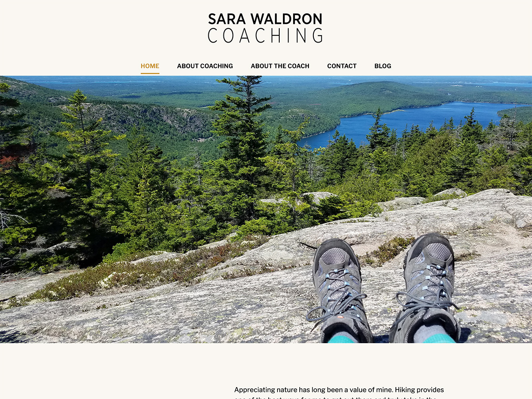Click the teal sock on the right foot
532x399 pixels.
(439, 338)
